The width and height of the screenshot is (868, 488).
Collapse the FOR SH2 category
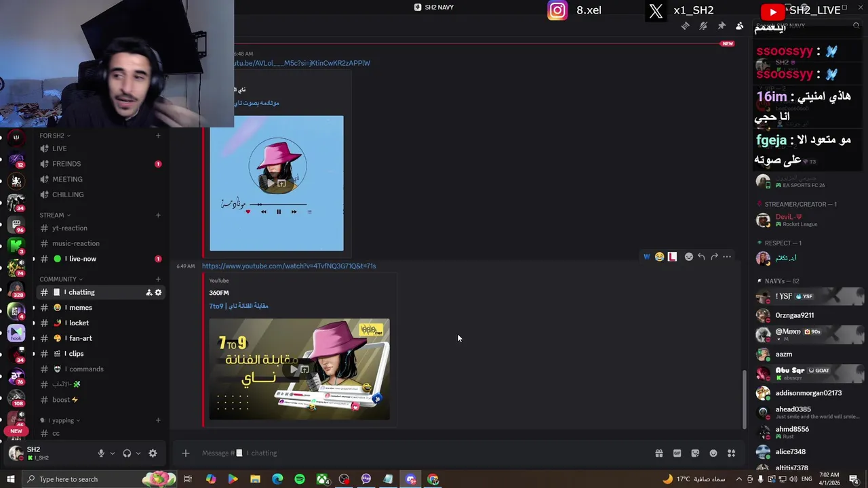click(55, 136)
